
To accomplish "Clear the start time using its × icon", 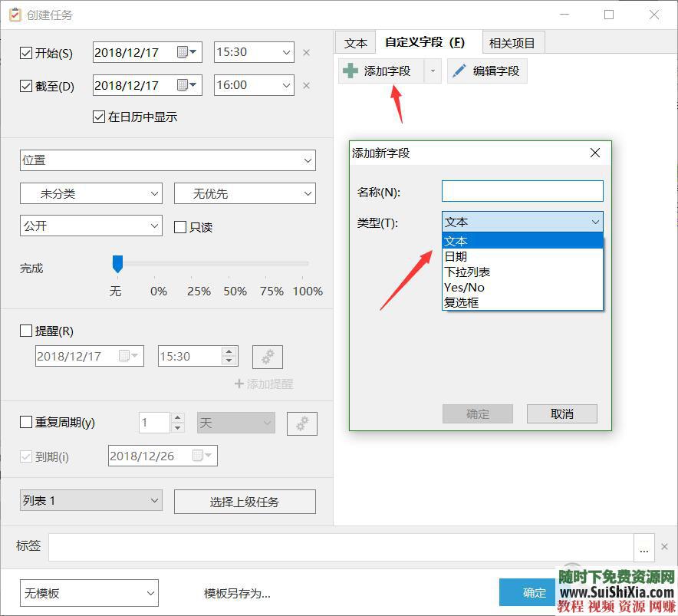I will [x=306, y=52].
